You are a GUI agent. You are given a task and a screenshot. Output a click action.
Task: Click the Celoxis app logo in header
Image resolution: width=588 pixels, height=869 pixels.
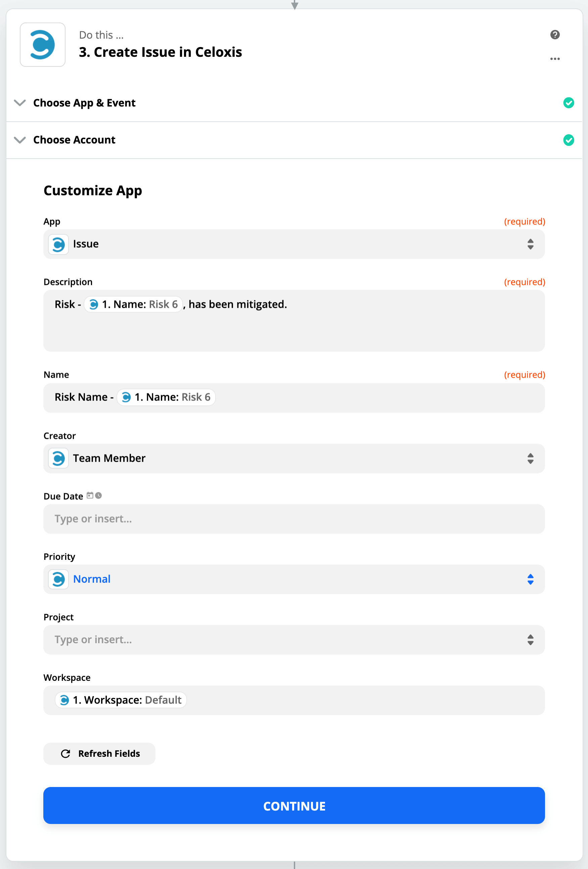[x=43, y=45]
